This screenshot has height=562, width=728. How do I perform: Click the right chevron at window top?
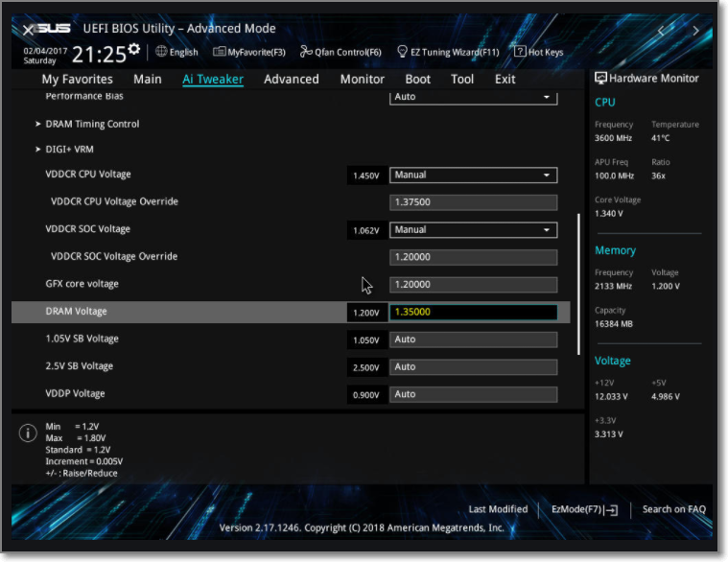(x=695, y=31)
